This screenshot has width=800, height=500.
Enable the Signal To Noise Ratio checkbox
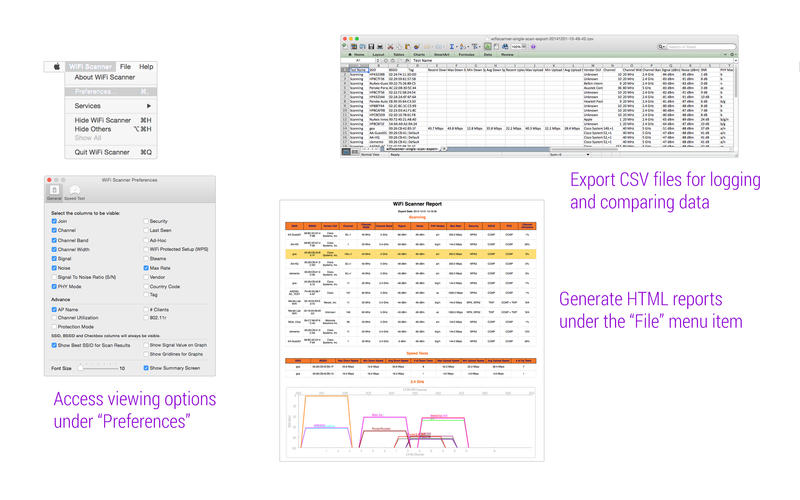click(54, 277)
